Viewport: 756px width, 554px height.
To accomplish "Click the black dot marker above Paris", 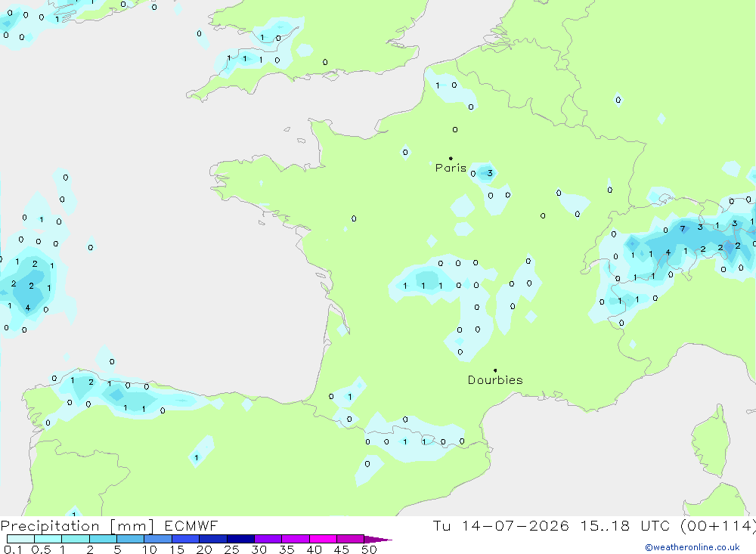I will point(451,158).
